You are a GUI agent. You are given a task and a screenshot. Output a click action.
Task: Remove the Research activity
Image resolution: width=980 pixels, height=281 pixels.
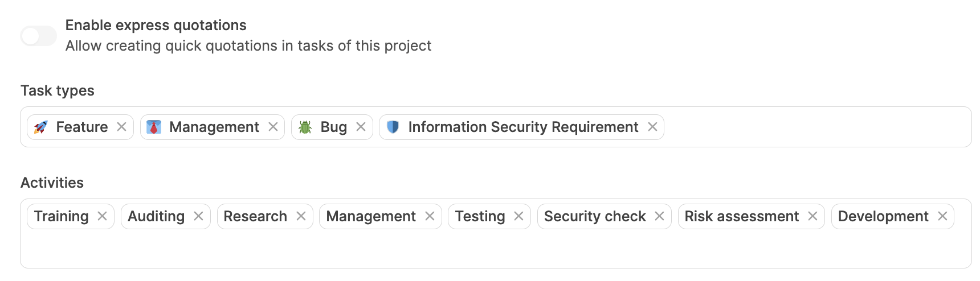coord(301,216)
